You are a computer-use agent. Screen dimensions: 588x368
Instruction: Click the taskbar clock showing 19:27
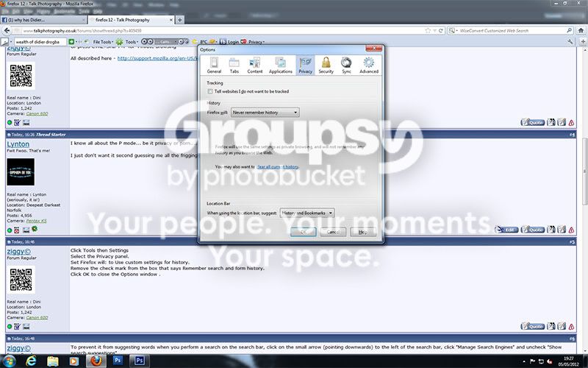568,361
